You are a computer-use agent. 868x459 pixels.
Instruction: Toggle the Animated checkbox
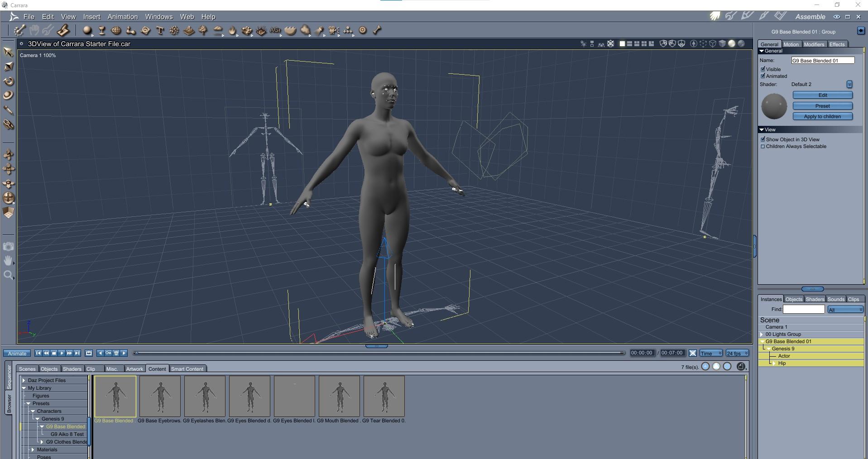tap(763, 76)
